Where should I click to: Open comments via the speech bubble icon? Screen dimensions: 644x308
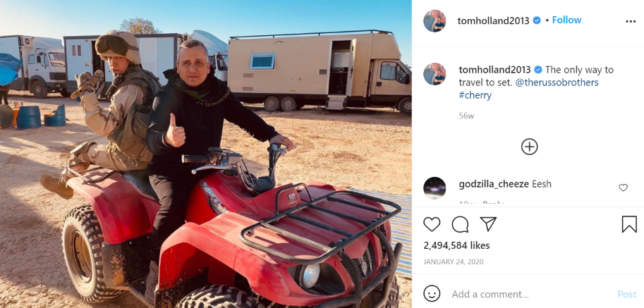coord(460,224)
